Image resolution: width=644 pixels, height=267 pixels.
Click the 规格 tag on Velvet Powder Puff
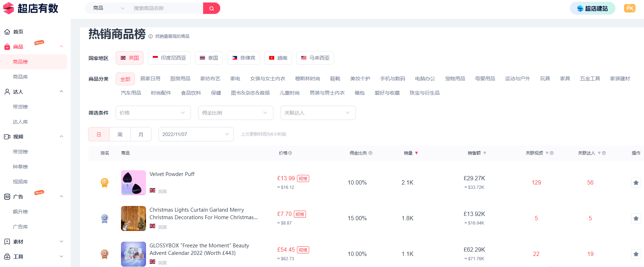[x=303, y=178]
